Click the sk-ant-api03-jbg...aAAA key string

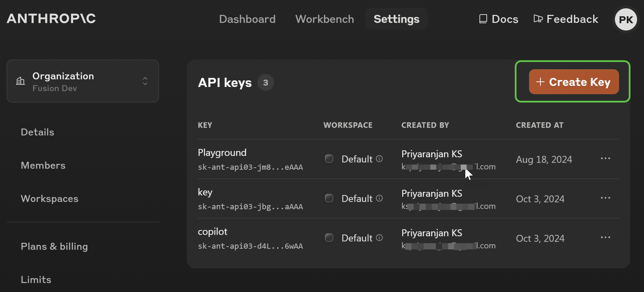250,207
